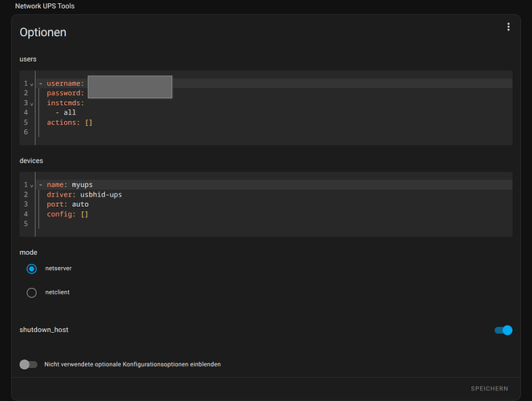Click the 'name: myups' line
The image size is (532, 401).
(x=70, y=184)
